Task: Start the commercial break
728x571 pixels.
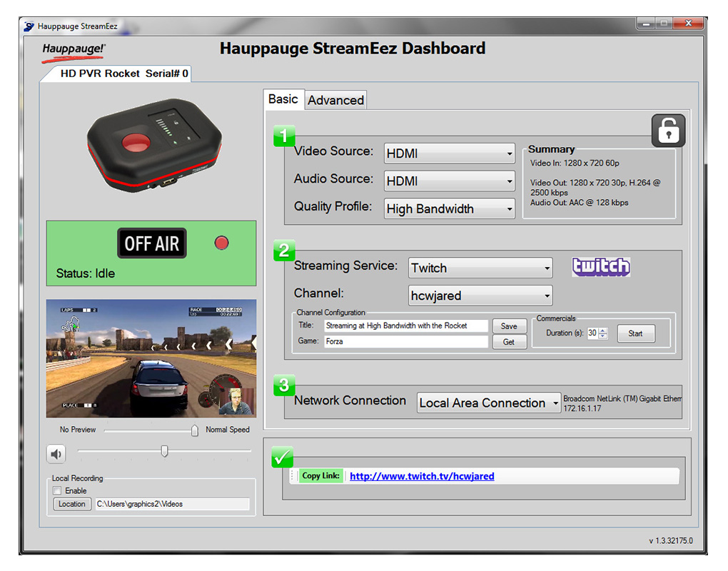Action: (x=635, y=333)
